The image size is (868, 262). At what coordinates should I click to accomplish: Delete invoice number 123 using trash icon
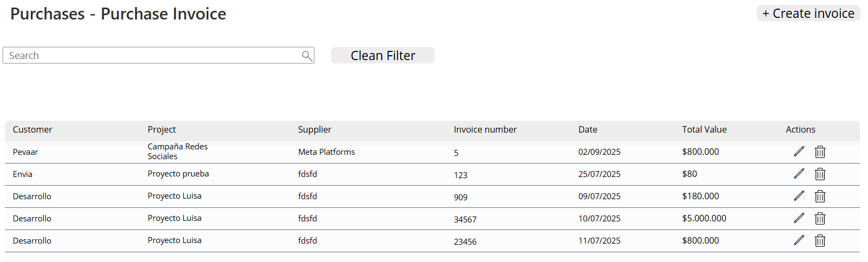(820, 174)
